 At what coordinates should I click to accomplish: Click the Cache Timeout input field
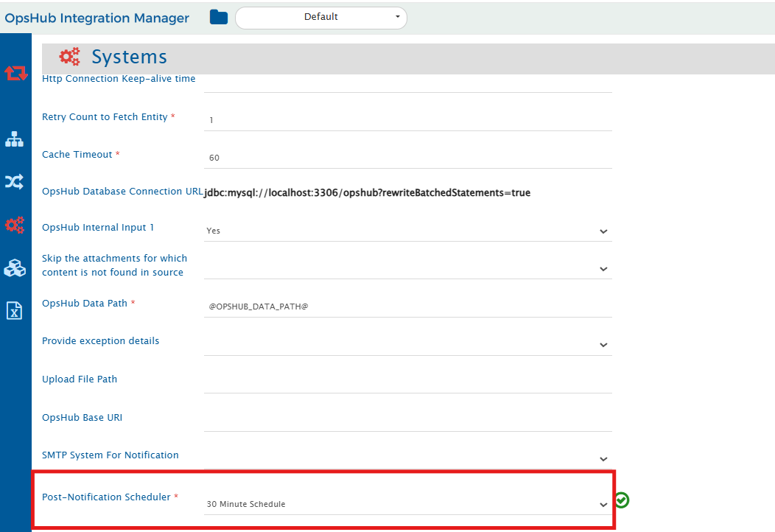407,158
